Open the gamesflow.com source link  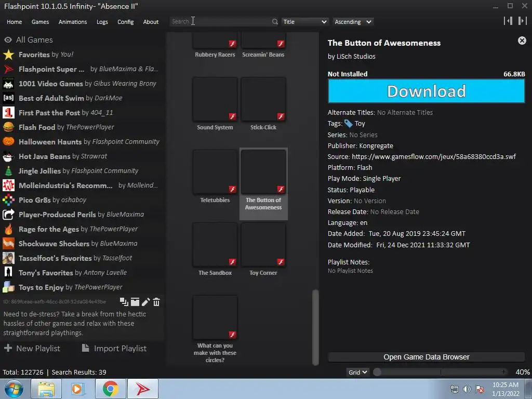[x=434, y=156]
